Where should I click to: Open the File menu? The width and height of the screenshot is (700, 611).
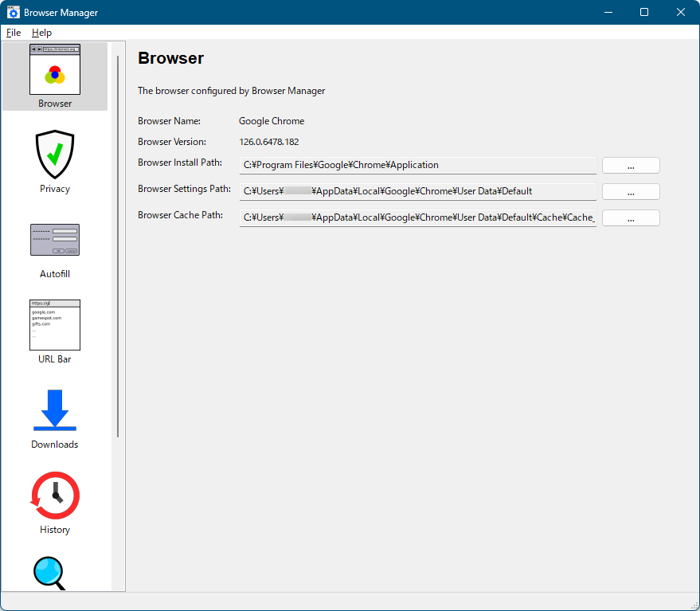(x=14, y=33)
